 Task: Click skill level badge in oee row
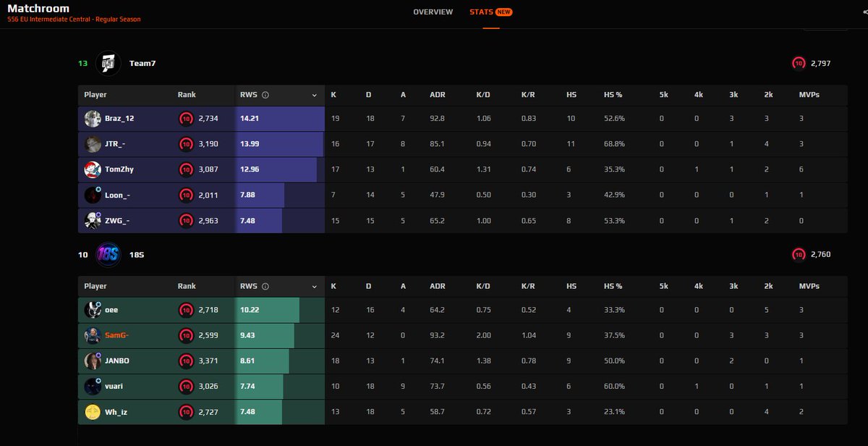click(x=186, y=310)
